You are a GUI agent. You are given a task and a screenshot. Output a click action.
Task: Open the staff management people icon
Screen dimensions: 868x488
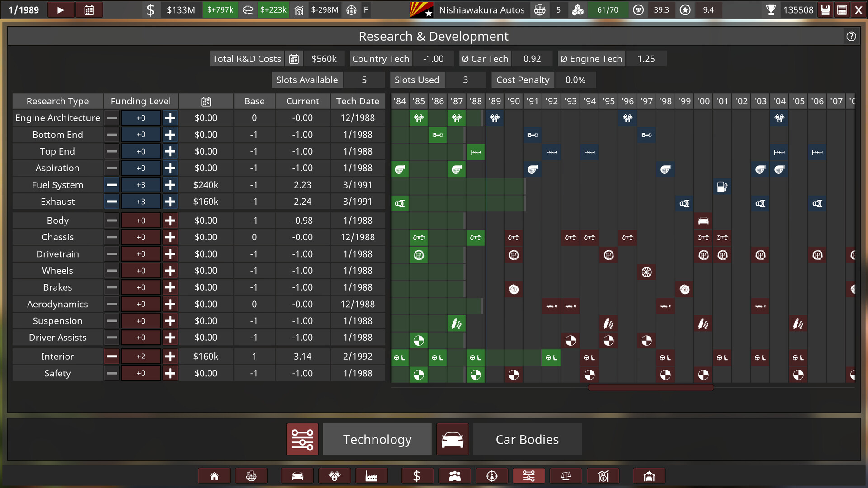454,475
